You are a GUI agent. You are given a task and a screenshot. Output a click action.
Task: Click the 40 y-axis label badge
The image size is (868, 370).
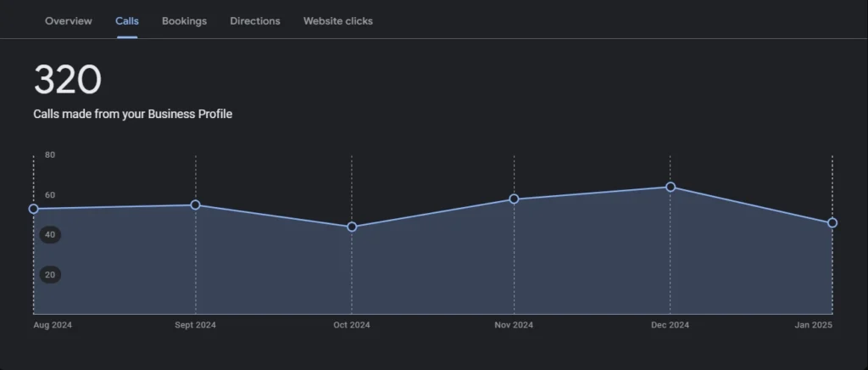[50, 235]
